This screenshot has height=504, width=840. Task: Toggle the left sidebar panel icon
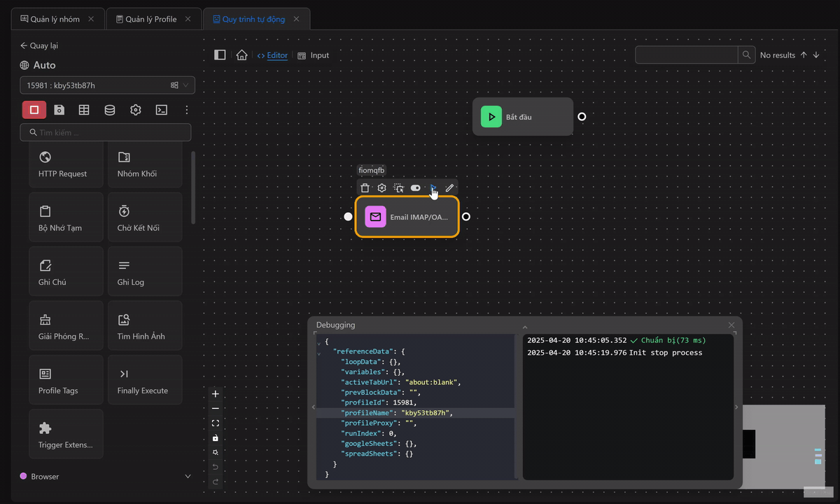click(220, 55)
